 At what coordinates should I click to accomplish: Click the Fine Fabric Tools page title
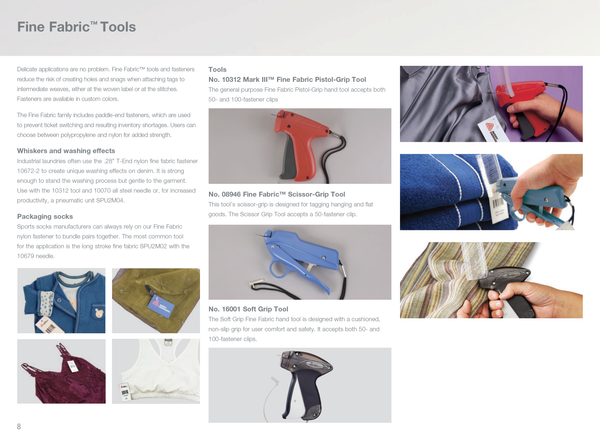pyautogui.click(x=77, y=27)
